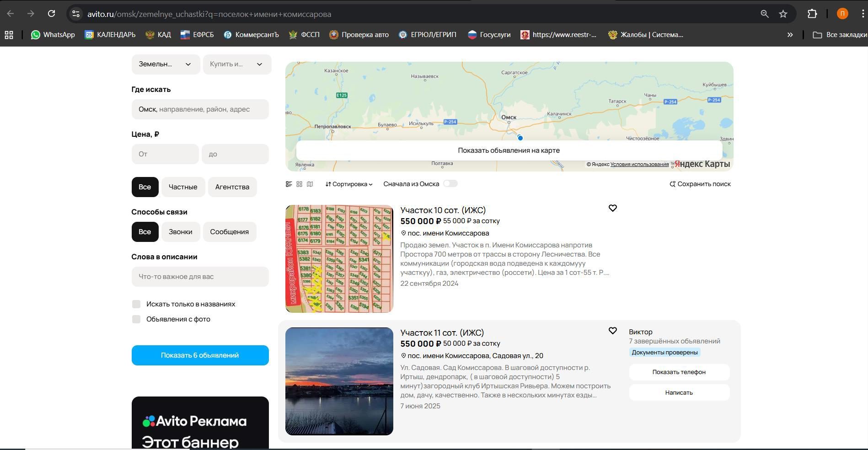Open the apps grid in bookmarks bar
Screen dimensions: 868x450
click(9, 35)
